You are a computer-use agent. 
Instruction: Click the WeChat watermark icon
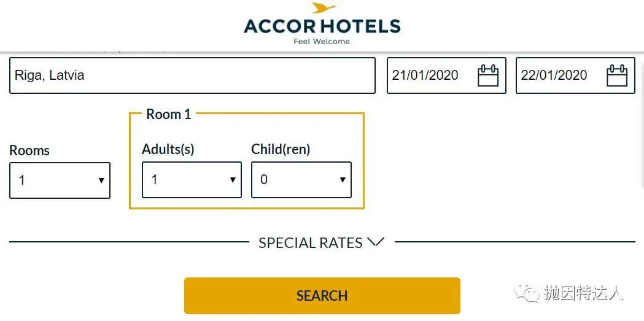527,293
